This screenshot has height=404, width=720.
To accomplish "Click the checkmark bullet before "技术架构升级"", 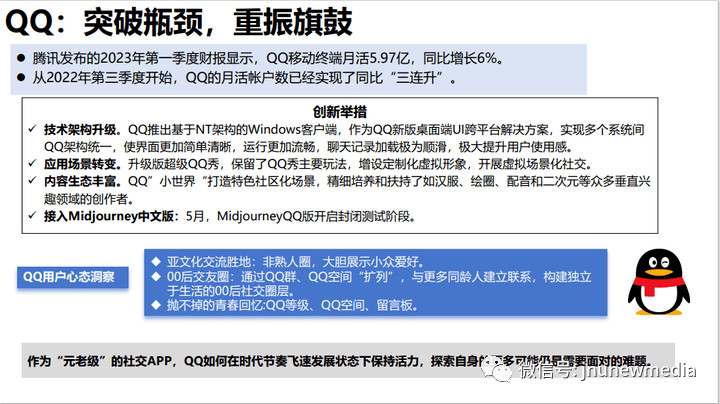I will [x=32, y=129].
